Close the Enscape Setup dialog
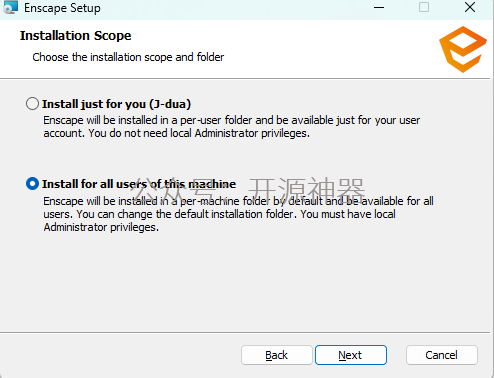494x378 pixels. point(470,7)
